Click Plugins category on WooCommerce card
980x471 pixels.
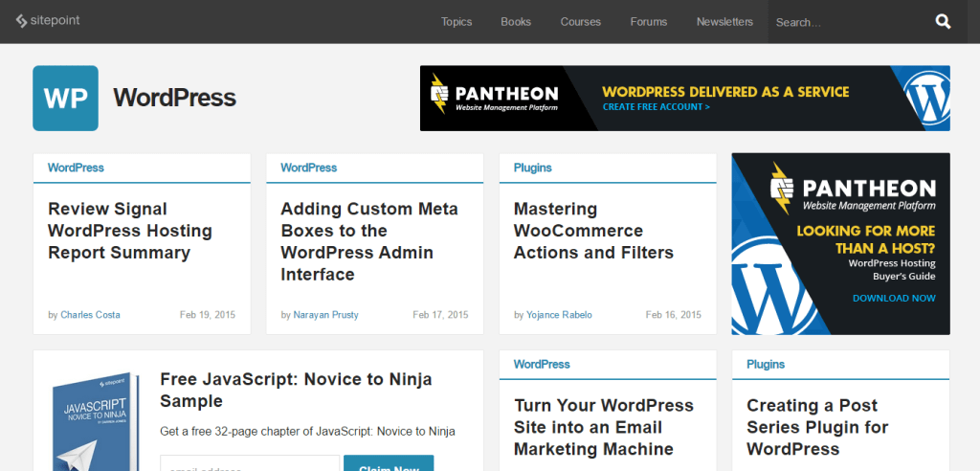pyautogui.click(x=532, y=168)
